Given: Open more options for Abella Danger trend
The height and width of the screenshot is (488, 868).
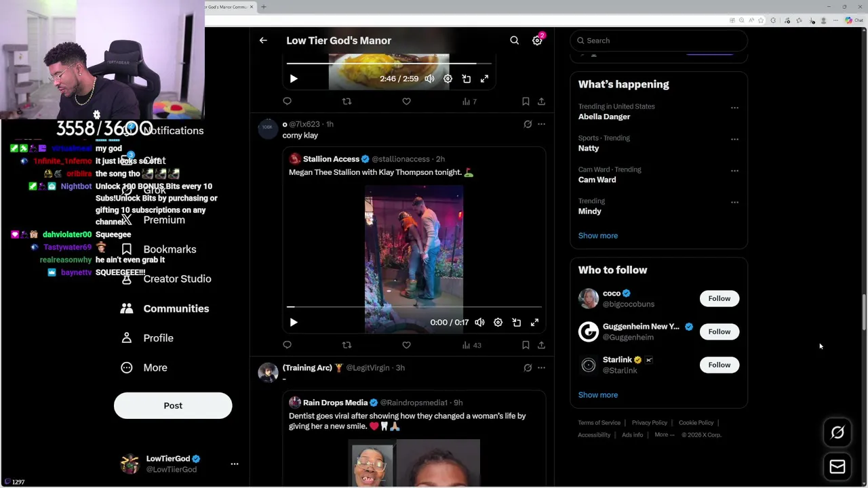Looking at the screenshot, I should point(734,108).
